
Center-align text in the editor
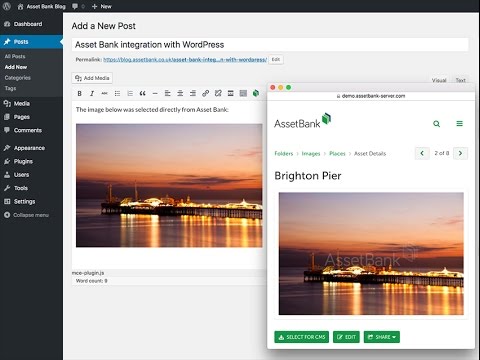pyautogui.click(x=180, y=94)
